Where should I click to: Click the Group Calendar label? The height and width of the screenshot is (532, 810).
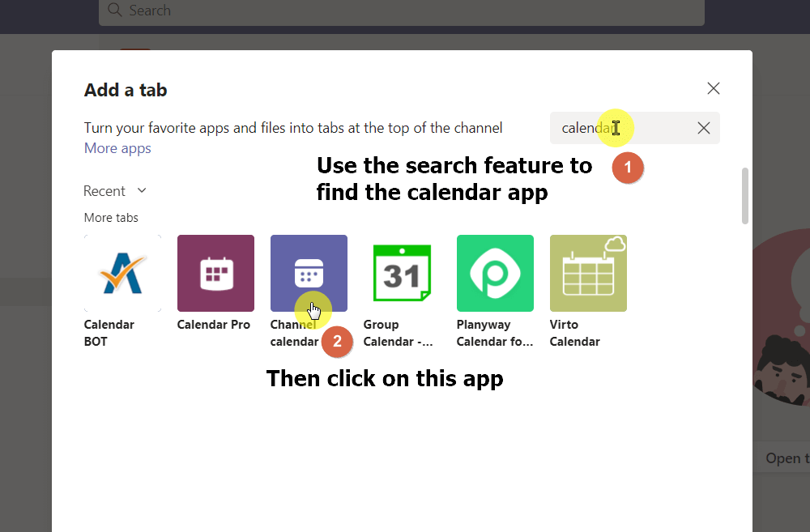point(399,333)
